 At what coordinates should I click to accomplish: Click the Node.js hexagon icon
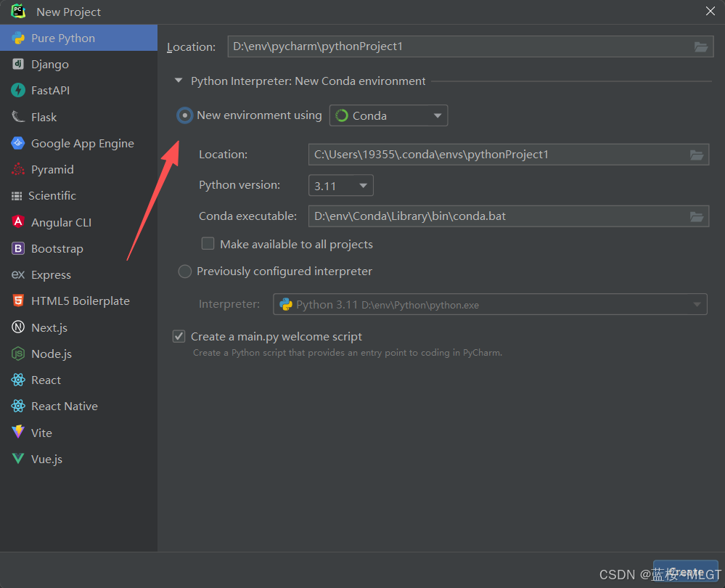coord(18,354)
